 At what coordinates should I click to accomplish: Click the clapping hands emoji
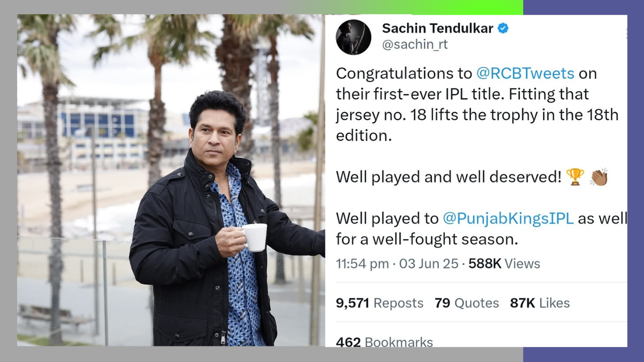[x=599, y=177]
